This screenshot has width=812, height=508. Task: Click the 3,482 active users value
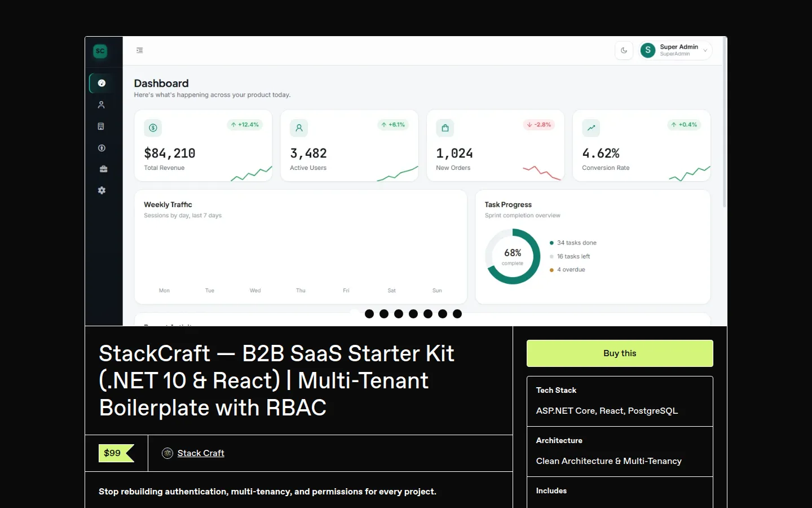[308, 154]
